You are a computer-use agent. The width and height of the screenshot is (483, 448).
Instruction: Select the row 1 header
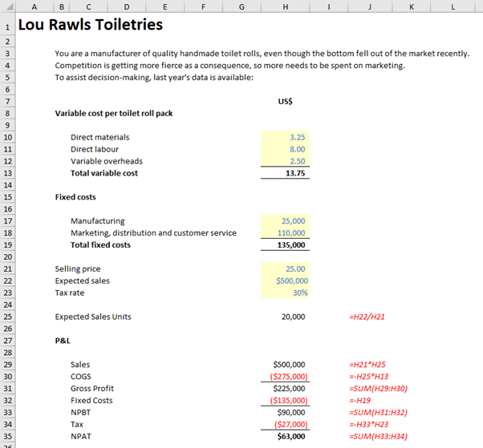[7, 26]
